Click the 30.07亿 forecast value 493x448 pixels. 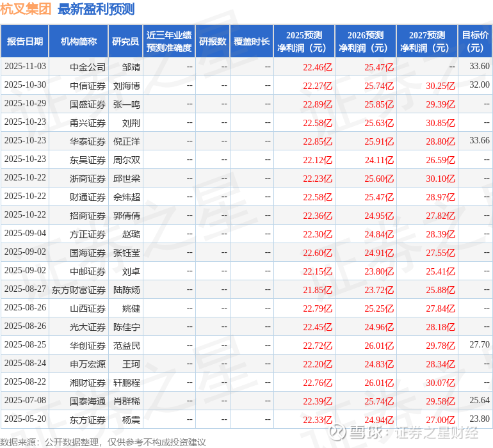pos(440,382)
